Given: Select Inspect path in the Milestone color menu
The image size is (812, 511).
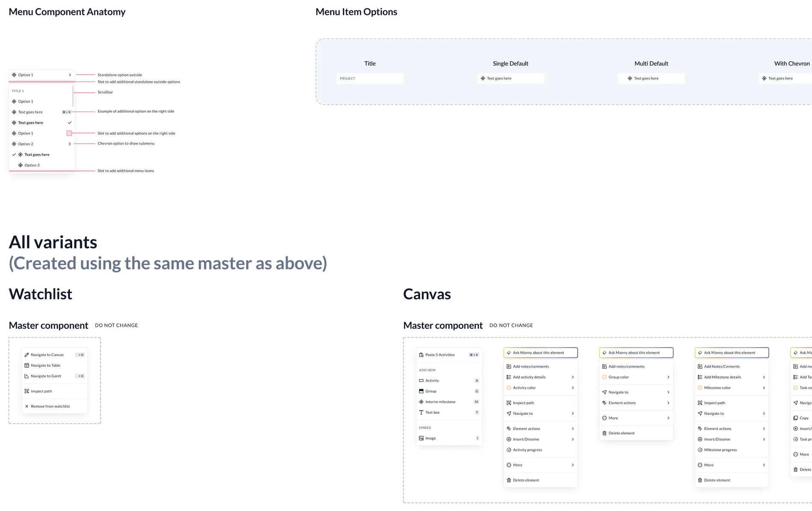Looking at the screenshot, I should pyautogui.click(x=732, y=403).
